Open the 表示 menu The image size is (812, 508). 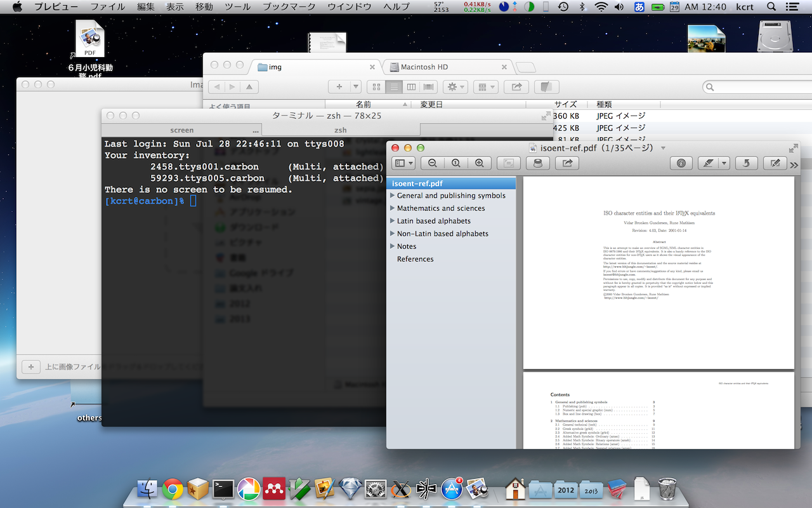point(175,7)
